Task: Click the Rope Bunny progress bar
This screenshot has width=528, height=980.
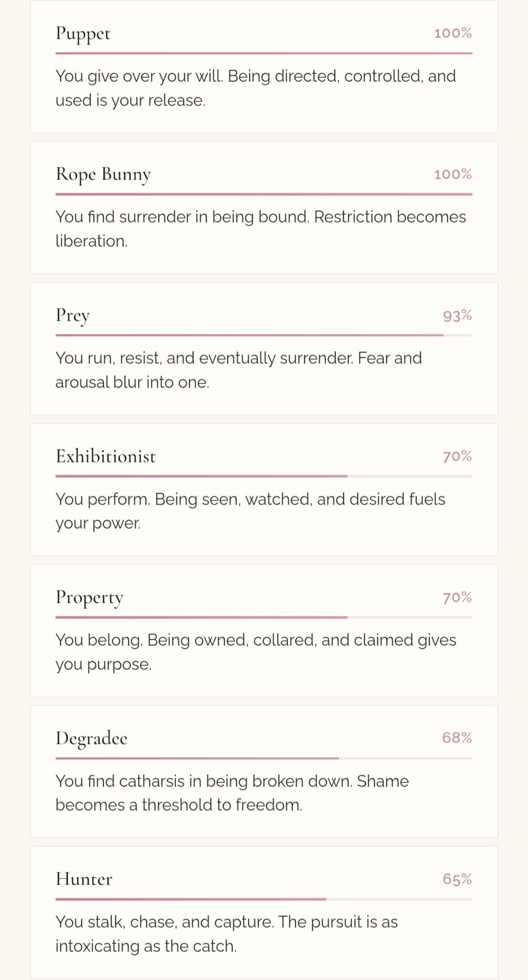Action: (x=264, y=194)
